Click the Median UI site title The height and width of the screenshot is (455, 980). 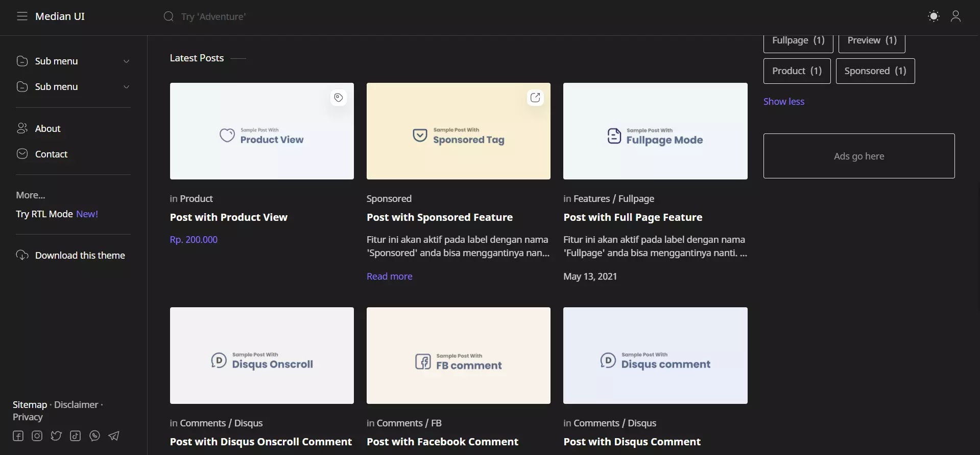click(60, 16)
